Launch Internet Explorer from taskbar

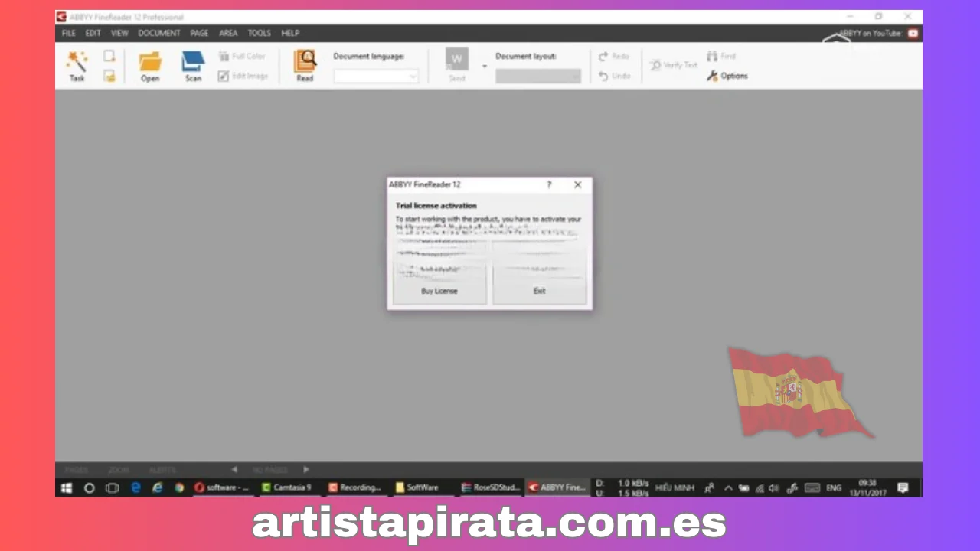click(x=158, y=487)
